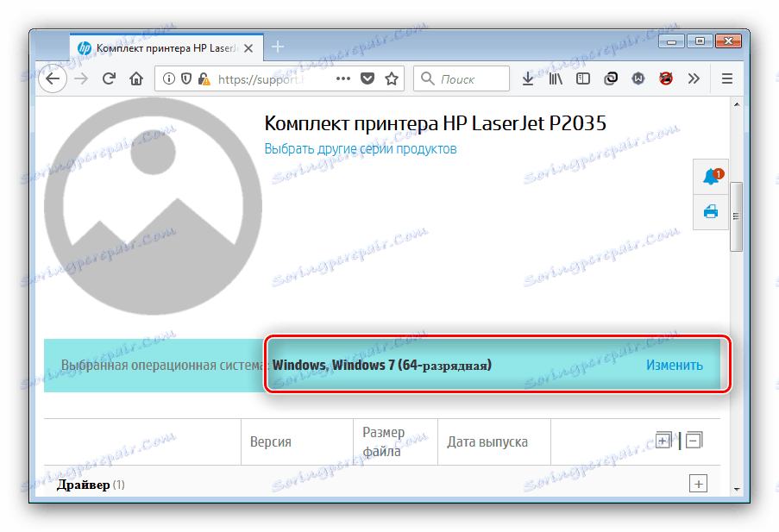
Task: Collapse all driver categories icon
Action: pos(694,440)
